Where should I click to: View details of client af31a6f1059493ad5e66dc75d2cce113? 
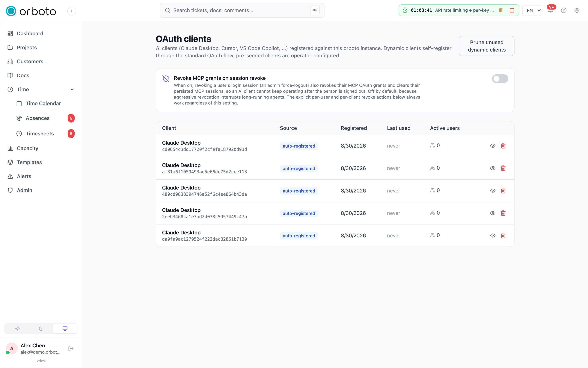coord(492,168)
